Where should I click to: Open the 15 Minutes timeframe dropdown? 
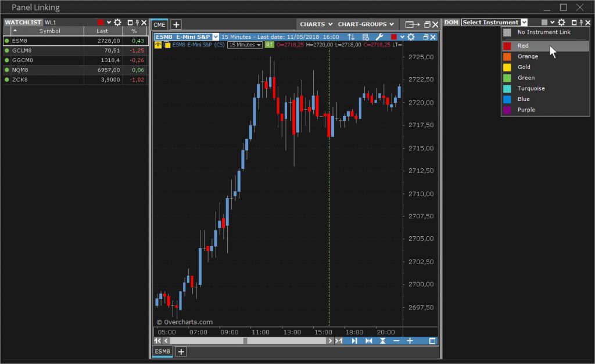click(245, 45)
